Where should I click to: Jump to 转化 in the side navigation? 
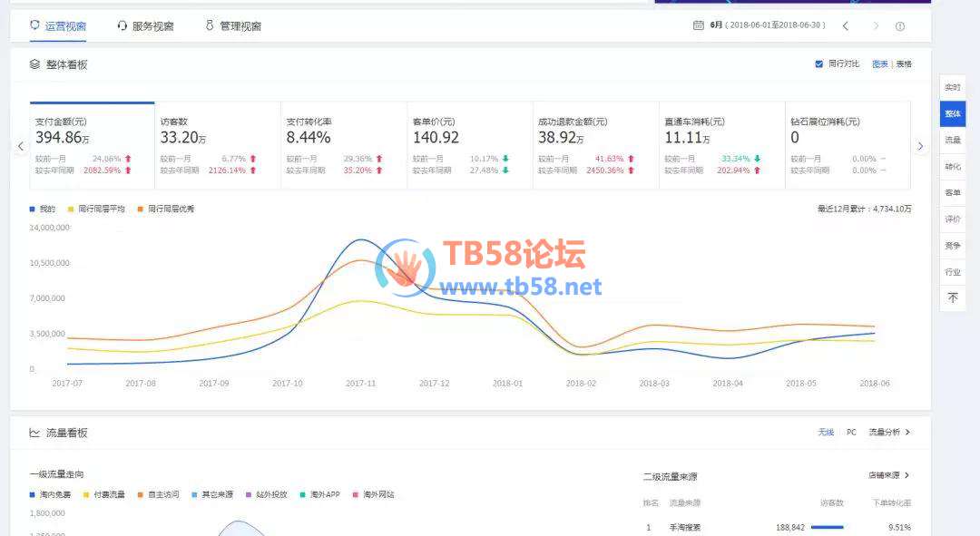(953, 167)
